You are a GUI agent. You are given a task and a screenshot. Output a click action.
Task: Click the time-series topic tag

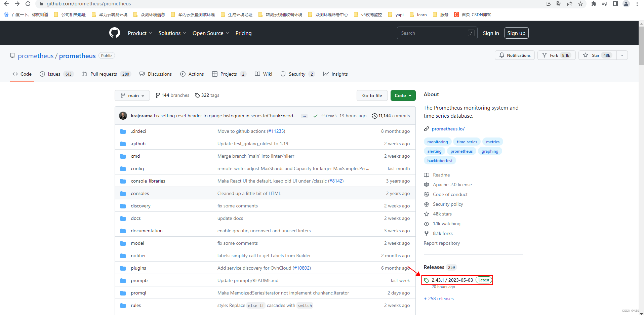[x=467, y=142]
